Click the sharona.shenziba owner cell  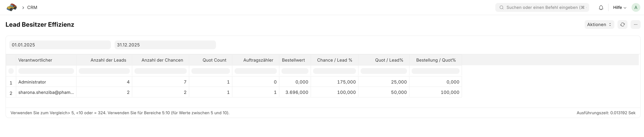[x=46, y=92]
